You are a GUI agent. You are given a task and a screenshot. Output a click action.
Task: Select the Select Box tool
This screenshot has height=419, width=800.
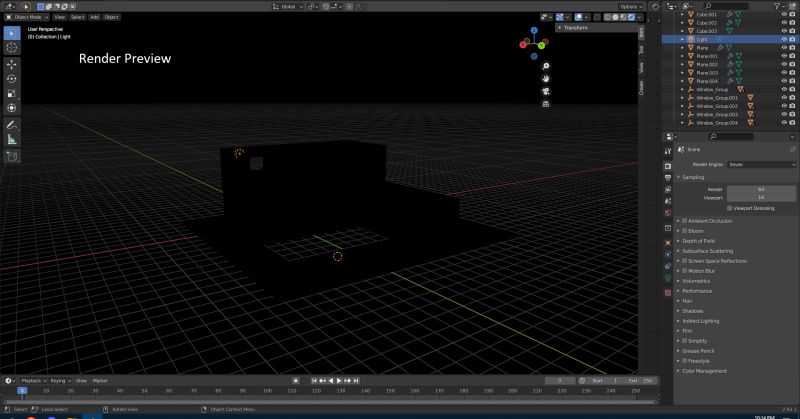coord(12,33)
